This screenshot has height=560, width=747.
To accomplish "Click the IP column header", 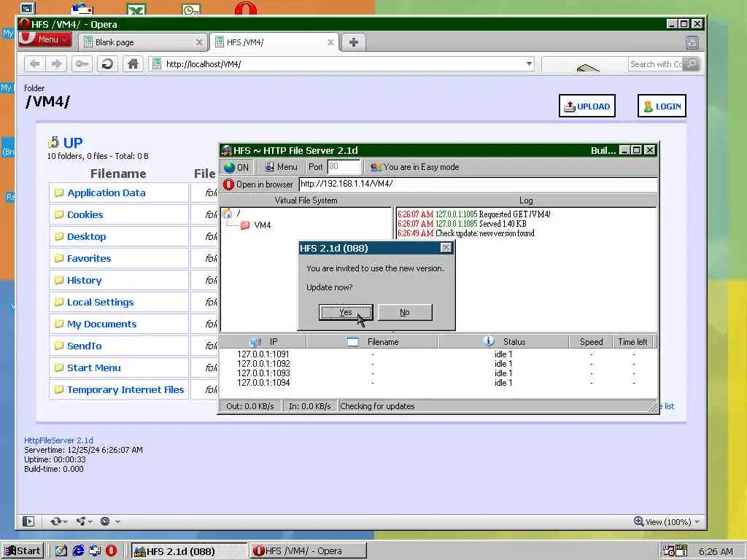I will point(263,342).
